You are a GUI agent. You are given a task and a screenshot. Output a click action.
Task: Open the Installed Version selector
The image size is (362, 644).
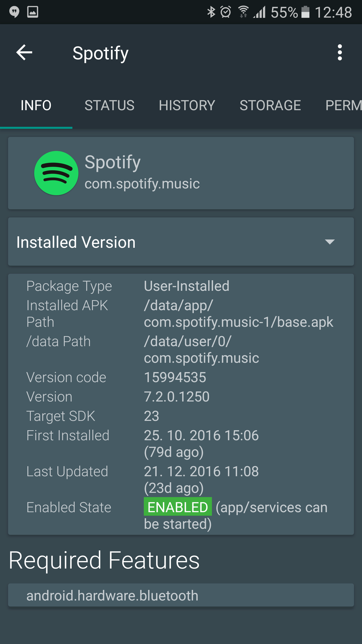click(181, 242)
